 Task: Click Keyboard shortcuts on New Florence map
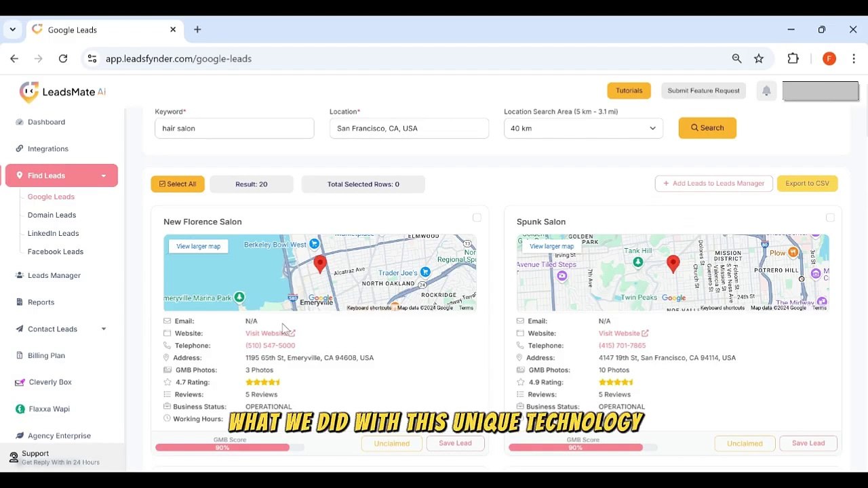(x=369, y=308)
